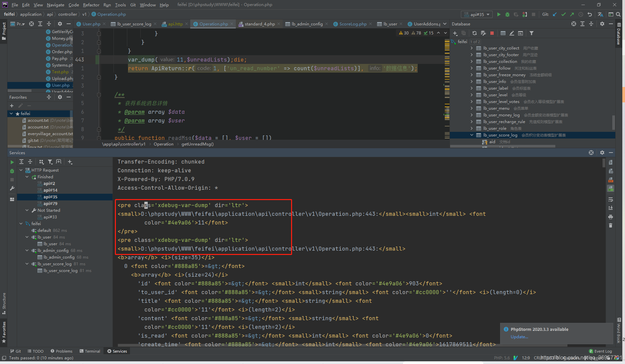Open the Project view selector dropdown
Viewport: 625px width, 364px height.
[18, 24]
